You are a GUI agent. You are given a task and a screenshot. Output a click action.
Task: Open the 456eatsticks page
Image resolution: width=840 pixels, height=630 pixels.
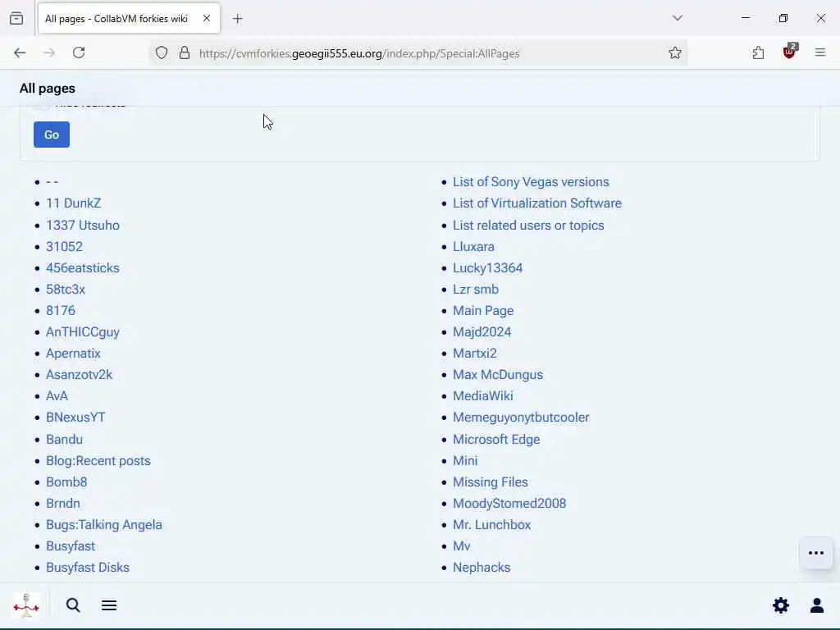click(83, 268)
